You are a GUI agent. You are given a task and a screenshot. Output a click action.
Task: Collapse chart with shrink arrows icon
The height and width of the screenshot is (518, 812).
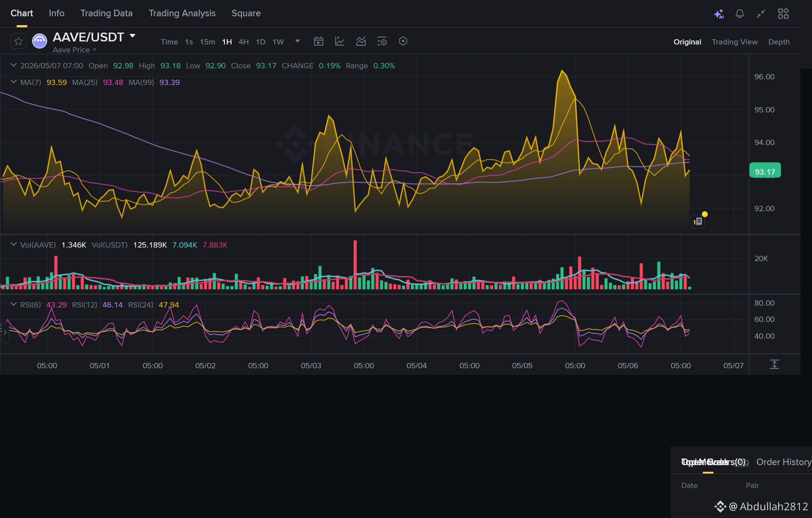(x=761, y=14)
